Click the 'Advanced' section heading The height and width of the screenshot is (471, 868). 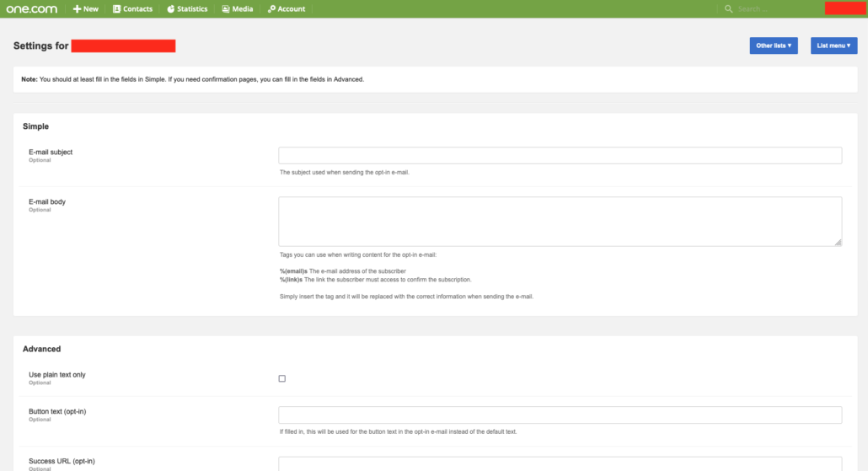[41, 349]
